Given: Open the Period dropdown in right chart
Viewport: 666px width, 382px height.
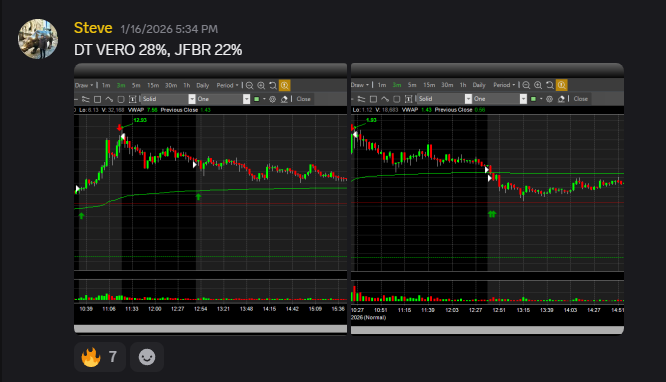Looking at the screenshot, I should pyautogui.click(x=504, y=85).
